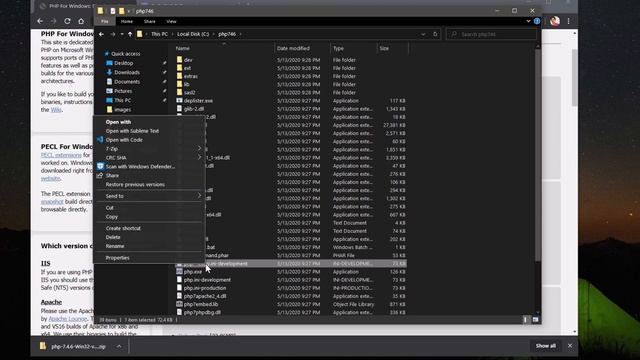Open the dev folder
Screen dimensions: 640x360
(188, 60)
